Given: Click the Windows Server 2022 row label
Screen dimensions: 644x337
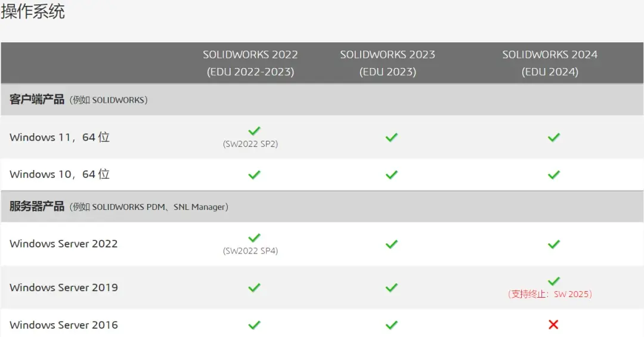Looking at the screenshot, I should (x=64, y=244).
